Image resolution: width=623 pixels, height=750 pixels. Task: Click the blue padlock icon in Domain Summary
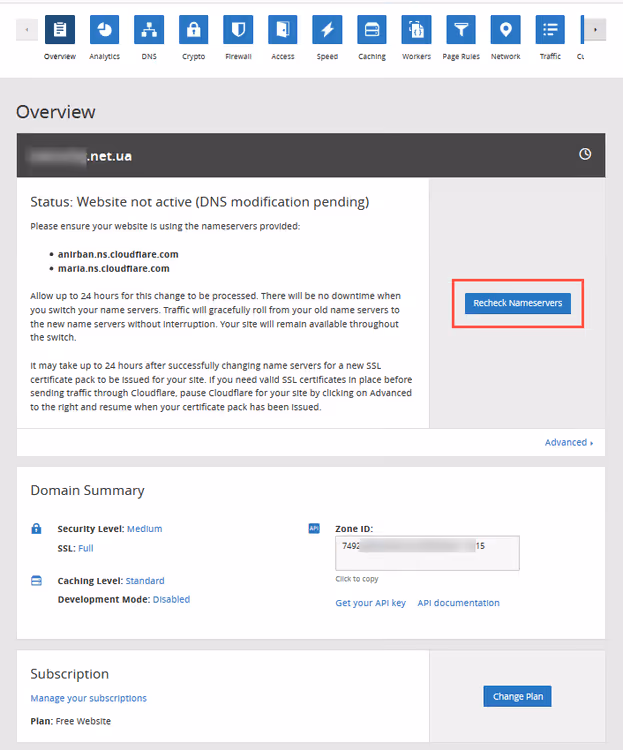(x=36, y=529)
